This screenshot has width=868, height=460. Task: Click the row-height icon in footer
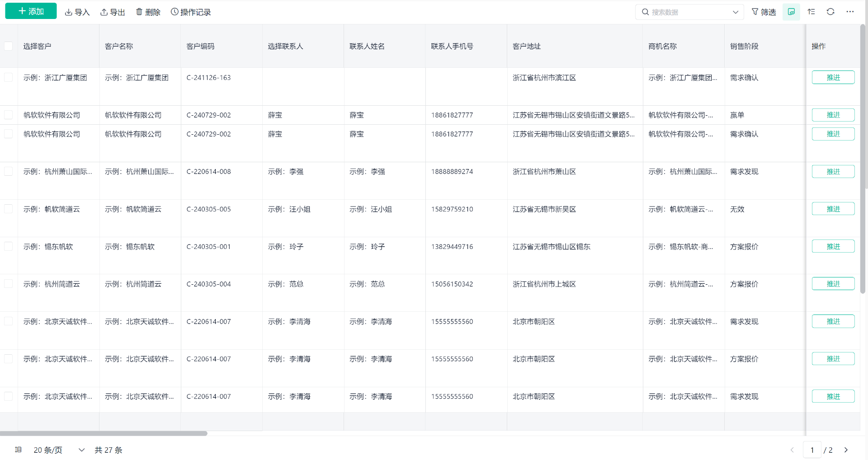click(x=18, y=450)
